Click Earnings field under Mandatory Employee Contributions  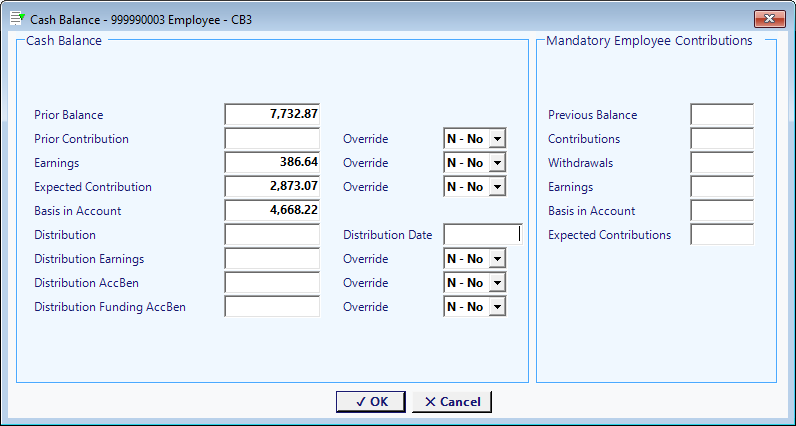coord(722,186)
